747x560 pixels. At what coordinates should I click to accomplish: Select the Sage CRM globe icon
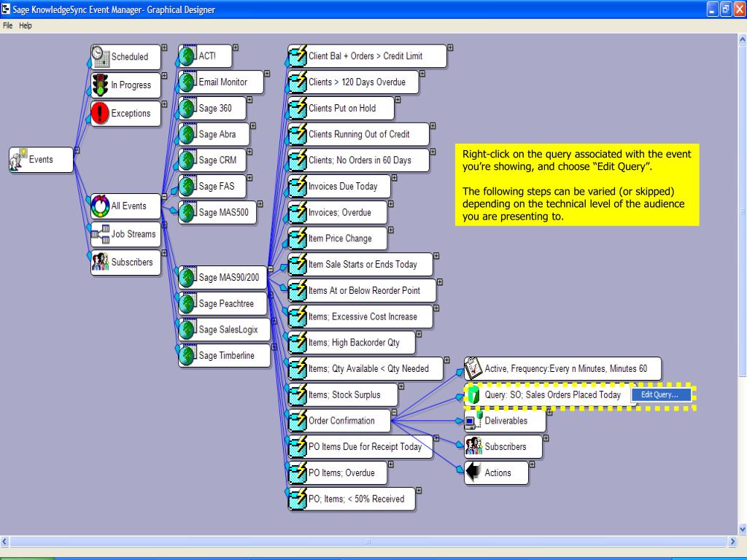pyautogui.click(x=187, y=160)
